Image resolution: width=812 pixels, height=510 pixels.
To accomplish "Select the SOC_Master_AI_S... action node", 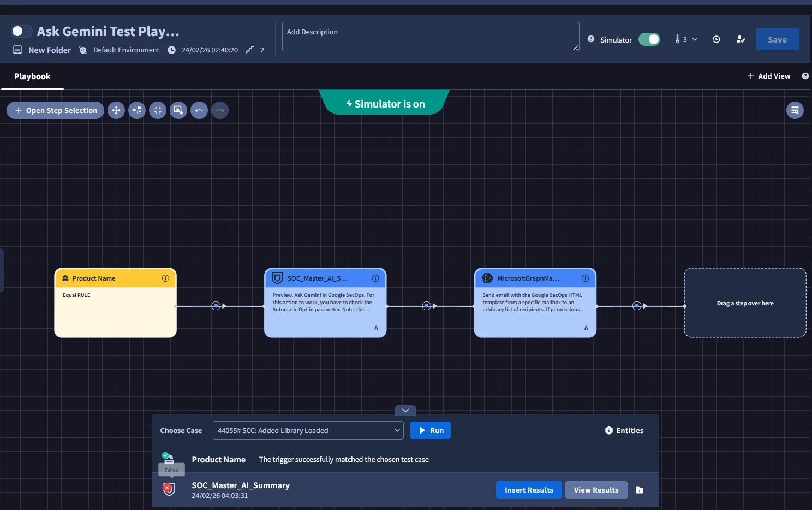I will coord(325,303).
